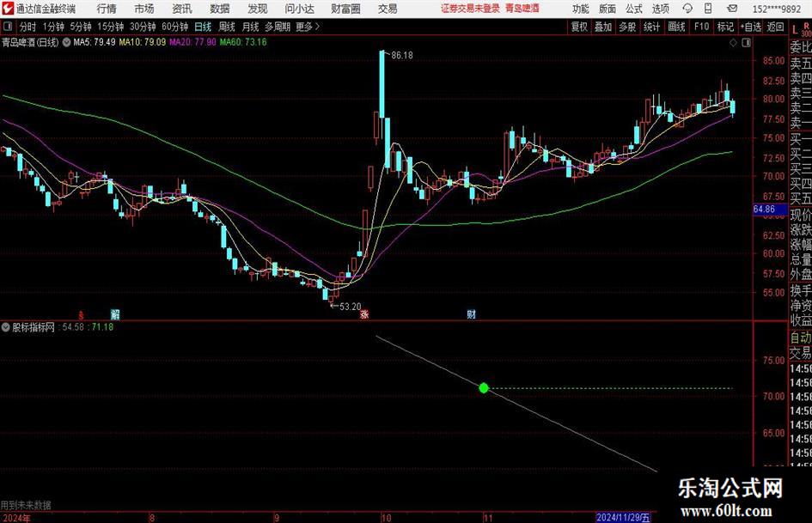This screenshot has height=523, width=812.
Task: Switch to 1分钟 period
Action: [x=52, y=27]
